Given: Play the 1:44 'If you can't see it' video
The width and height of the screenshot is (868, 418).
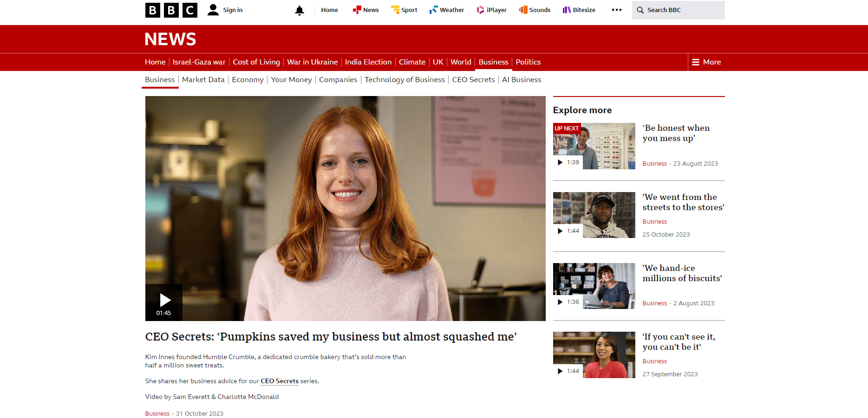Looking at the screenshot, I should click(568, 371).
